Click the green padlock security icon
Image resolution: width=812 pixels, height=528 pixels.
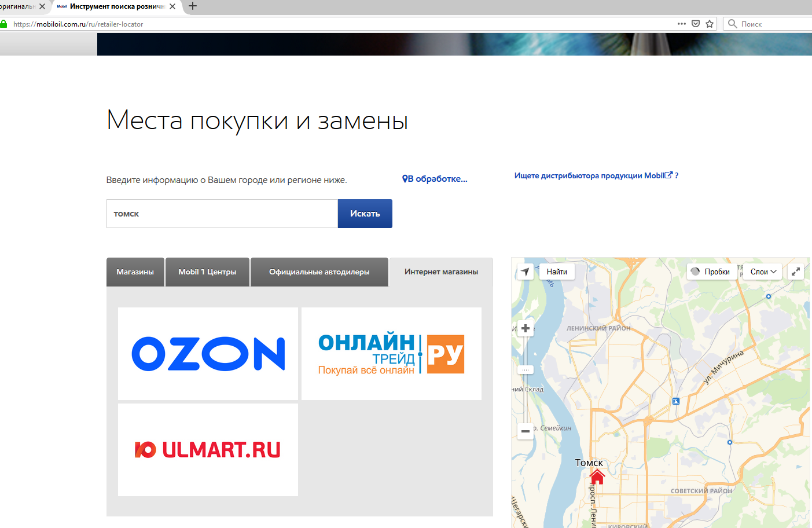3,24
